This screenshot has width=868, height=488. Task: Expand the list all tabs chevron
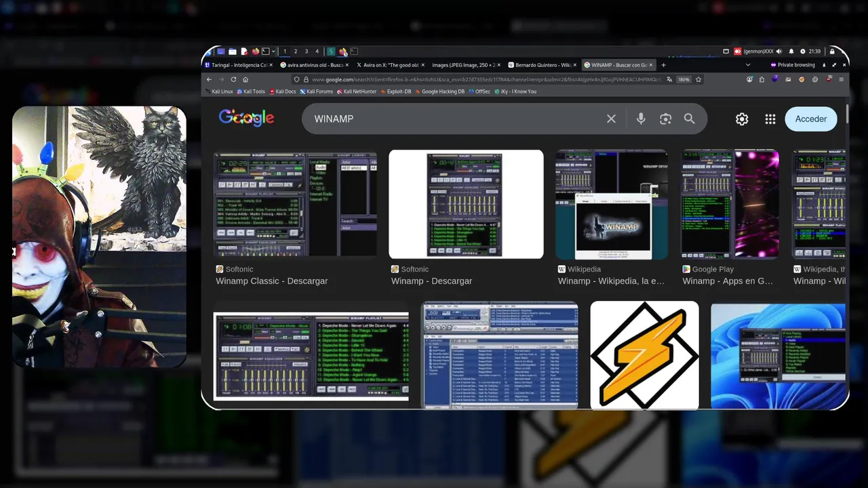point(748,65)
